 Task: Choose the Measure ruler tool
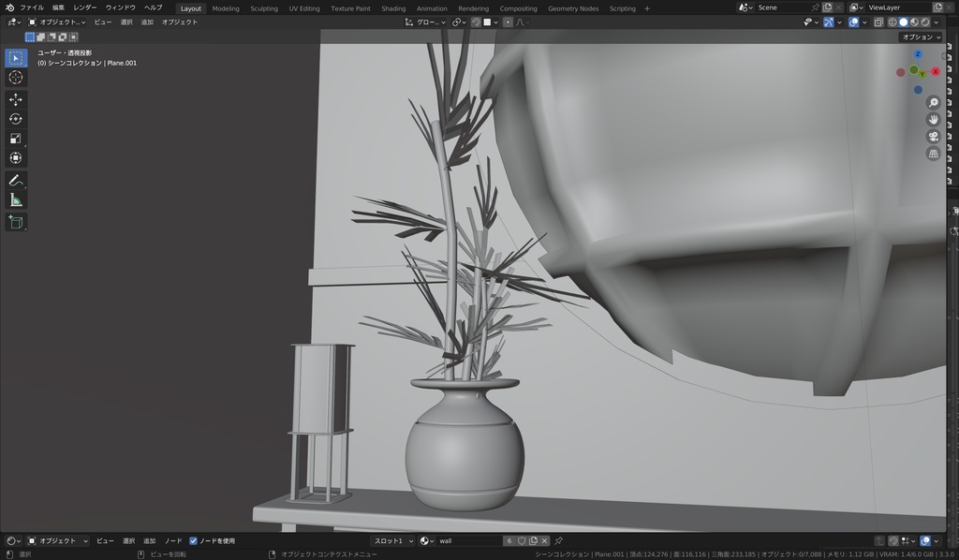(16, 199)
